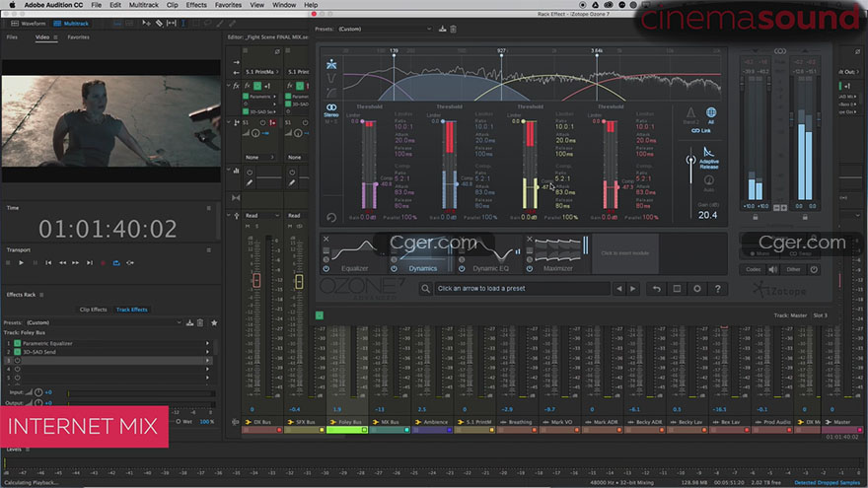Toggle Link bands in Dynamics
Viewport: 868px width, 488px height.
coord(701,130)
